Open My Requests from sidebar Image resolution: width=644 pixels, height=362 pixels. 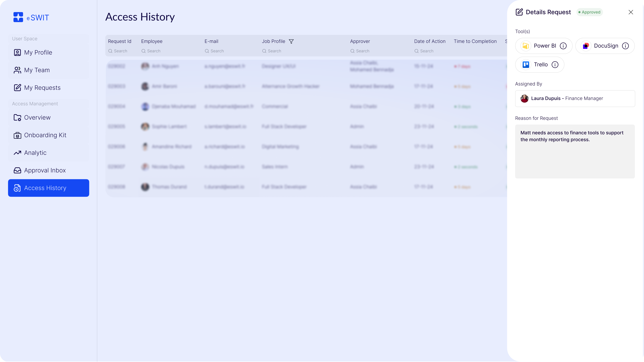coord(42,88)
